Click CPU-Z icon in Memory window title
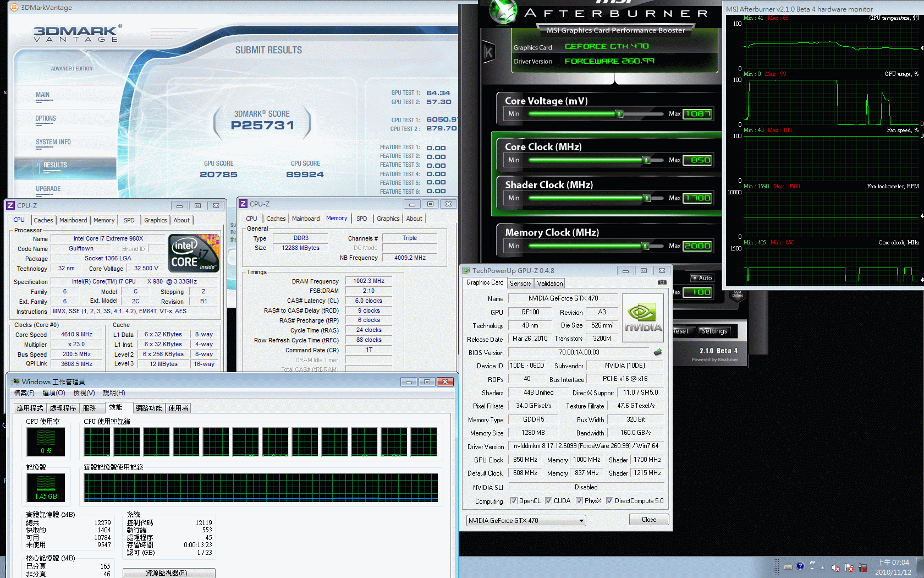 click(243, 204)
